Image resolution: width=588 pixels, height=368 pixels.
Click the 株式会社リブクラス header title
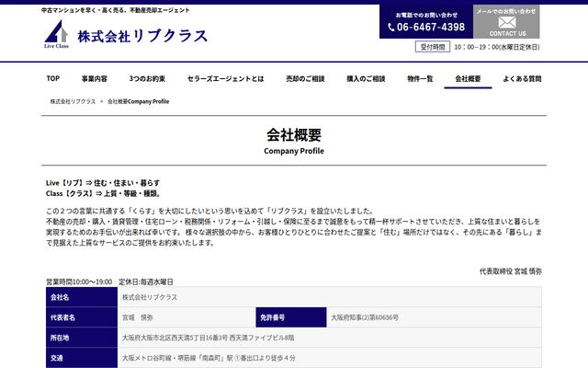pos(142,36)
